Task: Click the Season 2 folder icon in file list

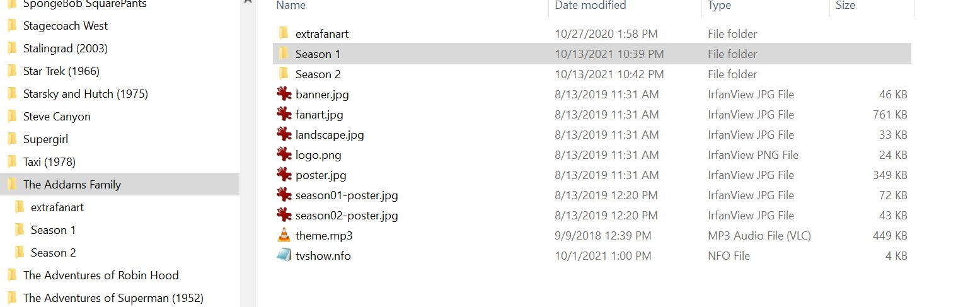Action: (x=284, y=74)
